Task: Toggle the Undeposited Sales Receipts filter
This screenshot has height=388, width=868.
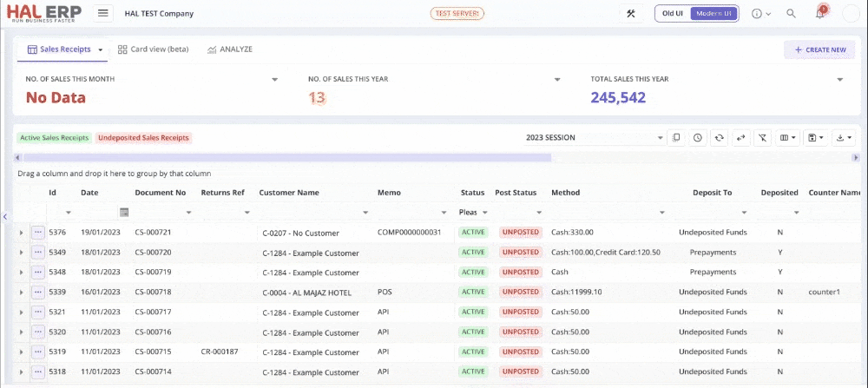Action: [143, 138]
